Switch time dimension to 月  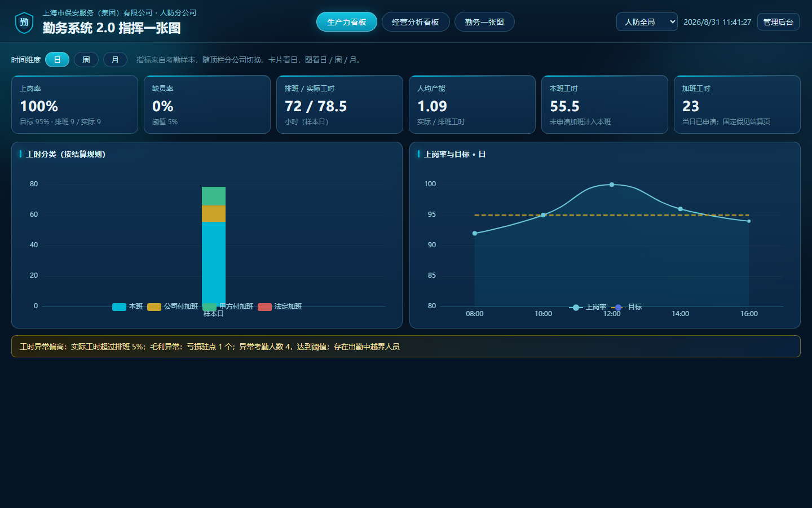pyautogui.click(x=115, y=59)
